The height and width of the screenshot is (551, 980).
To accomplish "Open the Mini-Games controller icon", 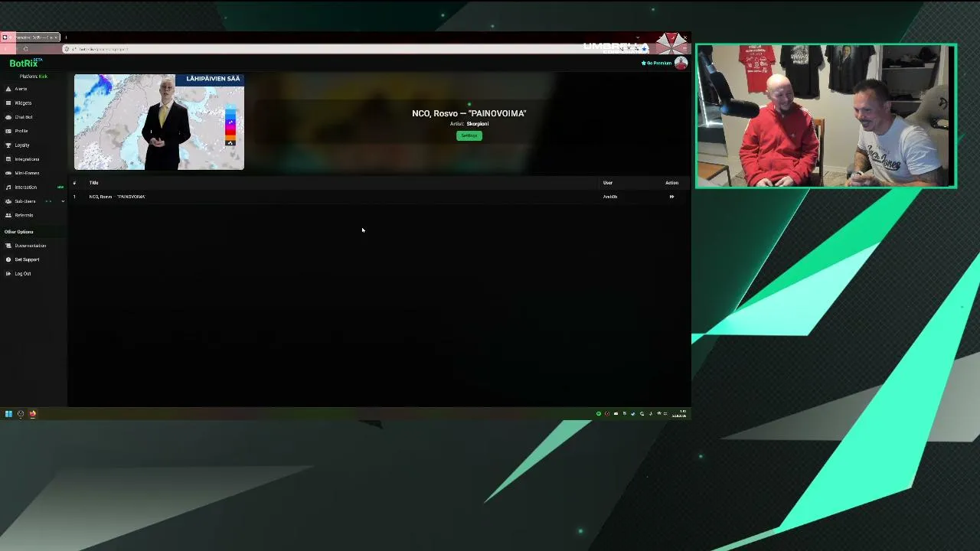I will 8,173.
